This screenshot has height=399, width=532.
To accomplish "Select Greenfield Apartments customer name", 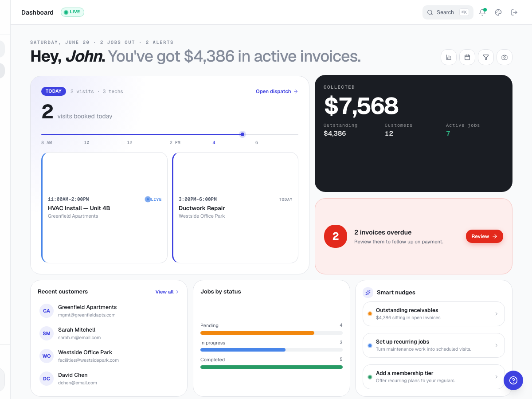I will (87, 307).
